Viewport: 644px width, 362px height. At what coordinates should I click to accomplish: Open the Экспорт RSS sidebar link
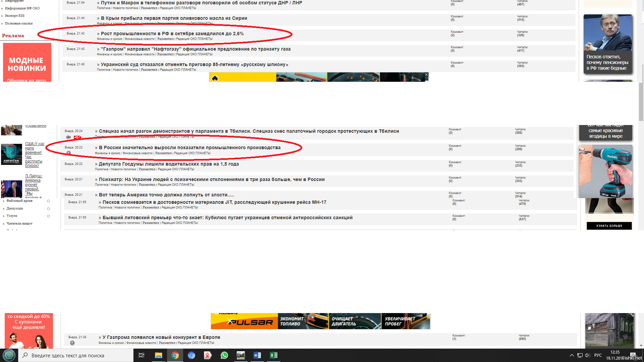(14, 16)
